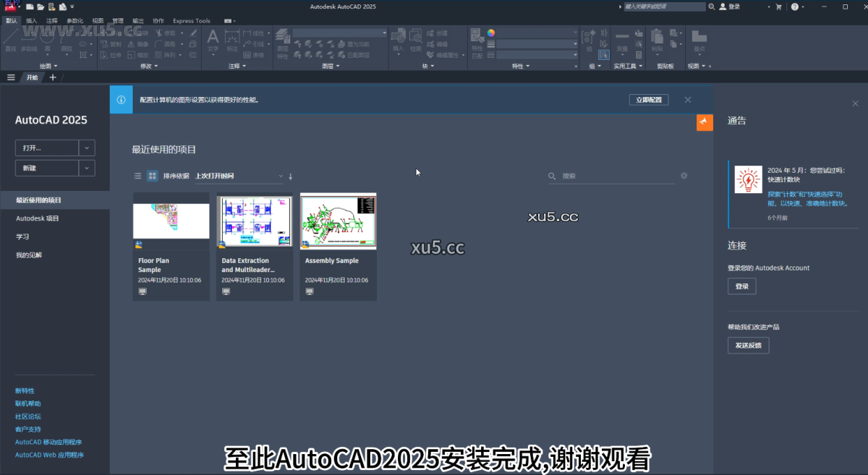Open the Text tool in the Annotation panel
868x475 pixels.
(x=213, y=40)
